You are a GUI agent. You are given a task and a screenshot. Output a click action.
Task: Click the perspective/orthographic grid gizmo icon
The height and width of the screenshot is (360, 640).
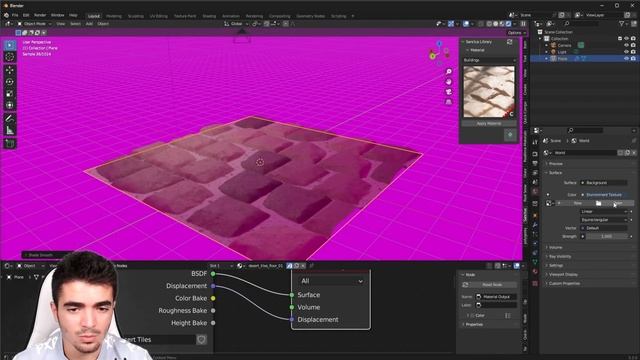pyautogui.click(x=449, y=101)
